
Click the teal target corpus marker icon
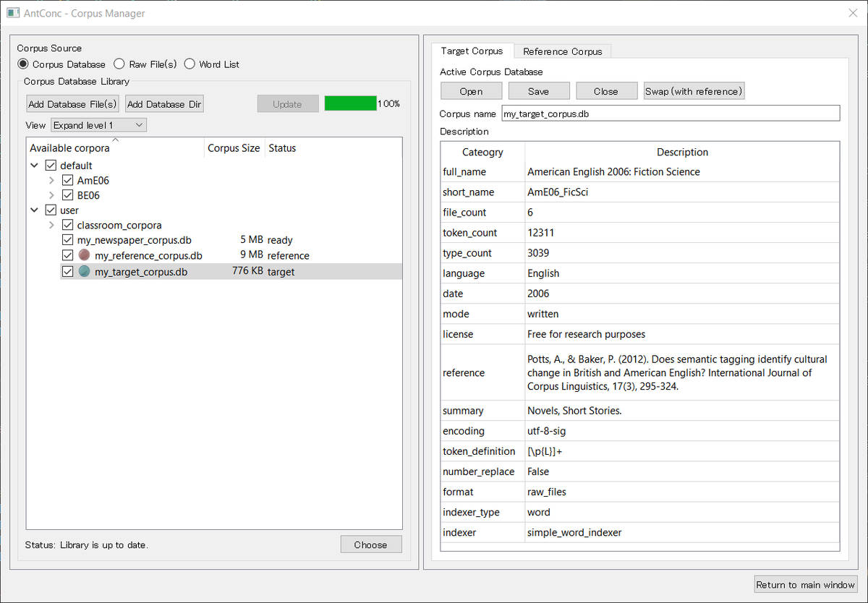point(85,272)
